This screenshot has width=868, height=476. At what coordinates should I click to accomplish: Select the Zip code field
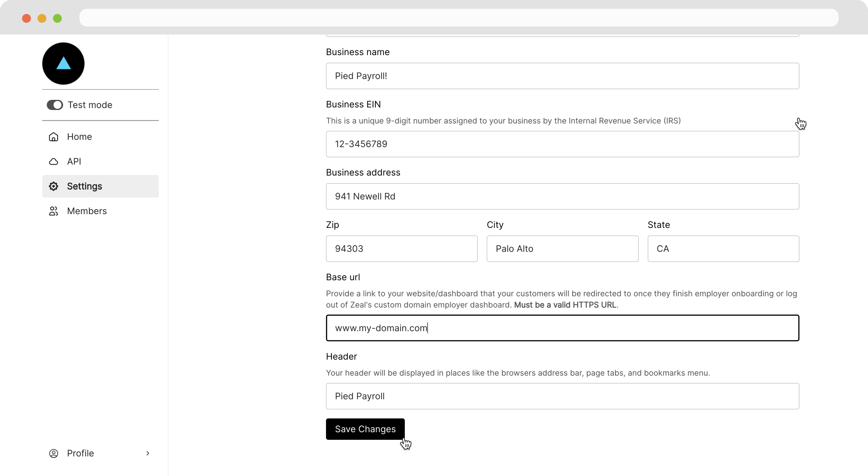[402, 249]
